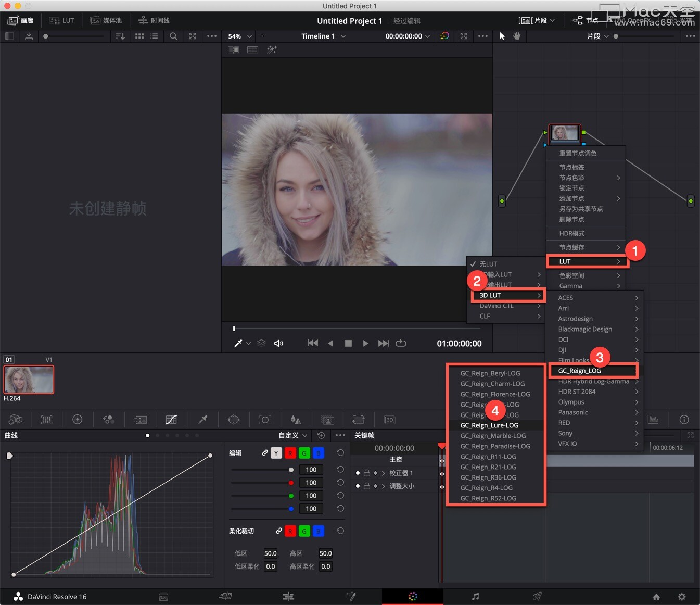This screenshot has width=700, height=605.
Task: Open the Camera Raw palette
Action: (x=16, y=420)
